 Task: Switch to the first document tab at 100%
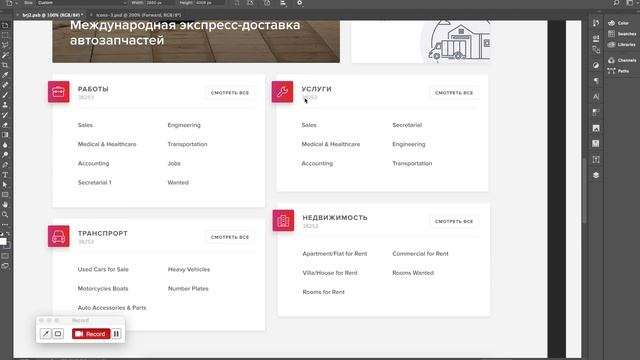51,15
